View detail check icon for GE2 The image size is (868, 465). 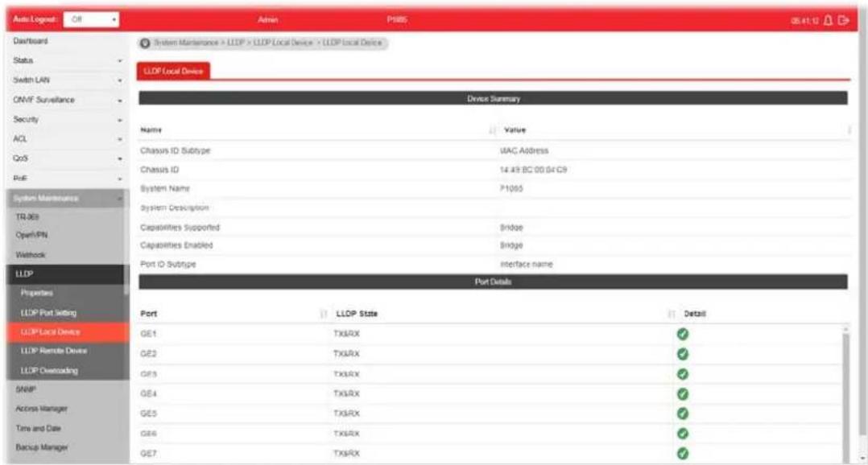point(683,354)
